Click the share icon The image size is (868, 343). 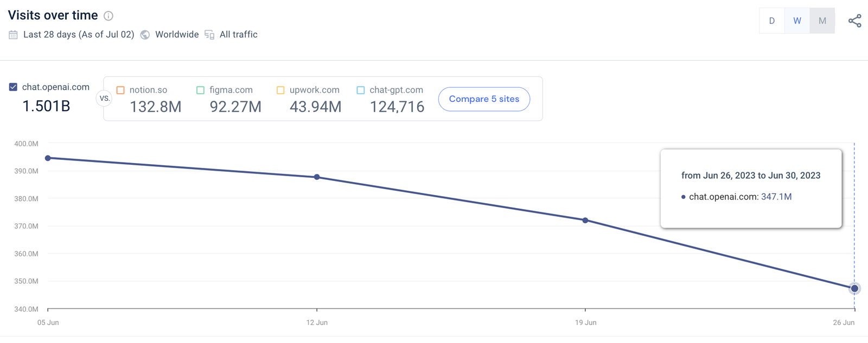(854, 21)
